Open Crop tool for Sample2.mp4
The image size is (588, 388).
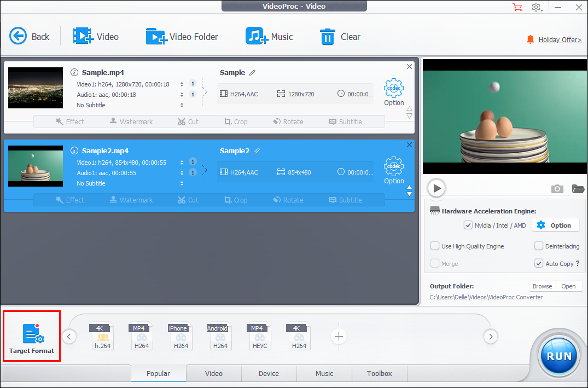[x=236, y=200]
